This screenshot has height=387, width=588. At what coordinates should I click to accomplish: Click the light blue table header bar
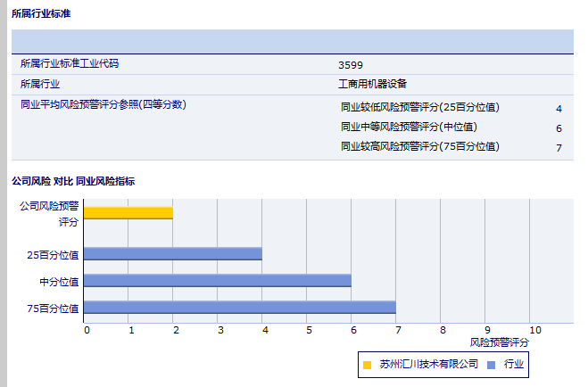tap(292, 42)
